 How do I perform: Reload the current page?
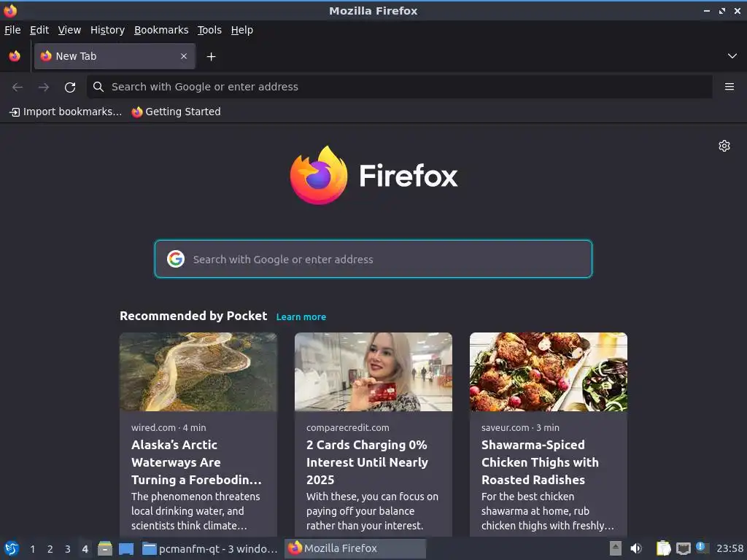click(70, 87)
